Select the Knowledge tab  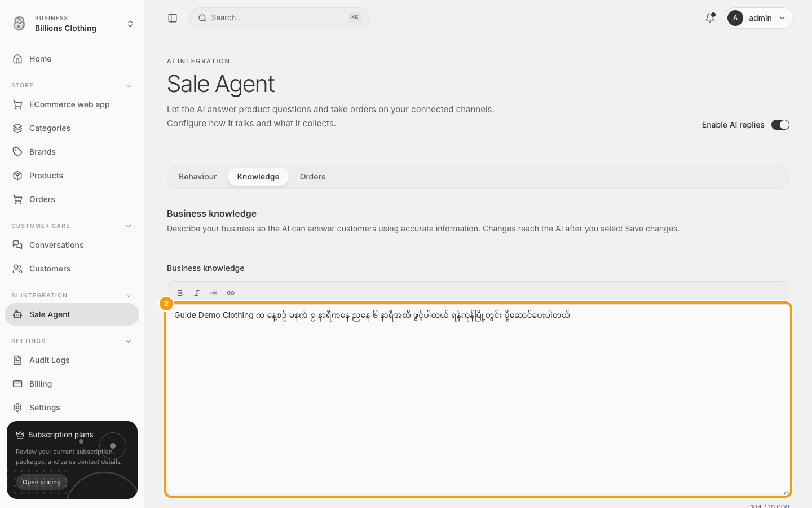[258, 177]
